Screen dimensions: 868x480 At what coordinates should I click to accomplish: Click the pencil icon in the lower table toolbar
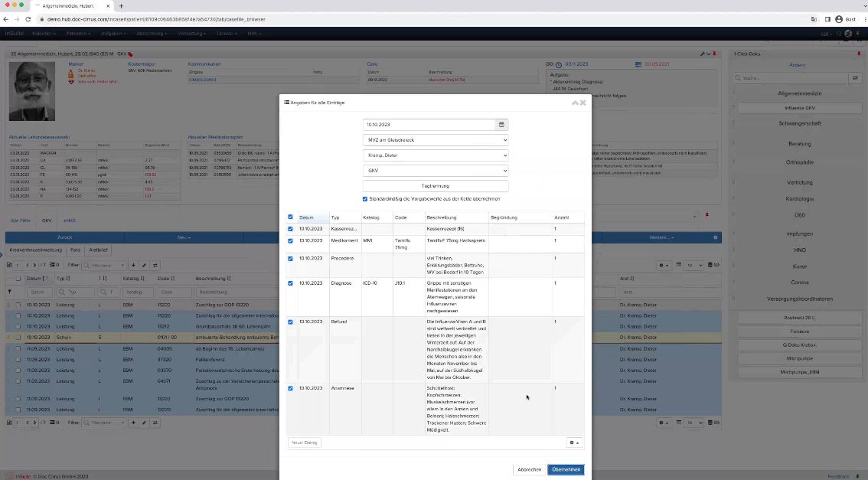[144, 423]
